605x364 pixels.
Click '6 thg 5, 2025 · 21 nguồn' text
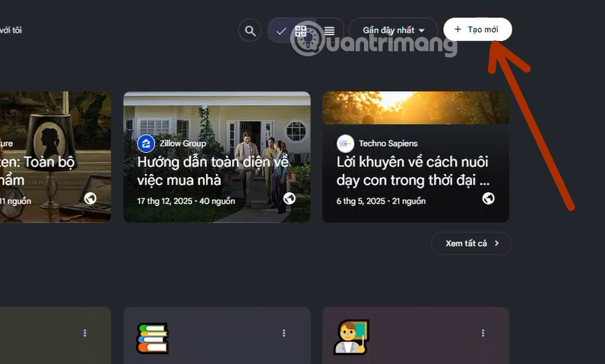pos(381,201)
